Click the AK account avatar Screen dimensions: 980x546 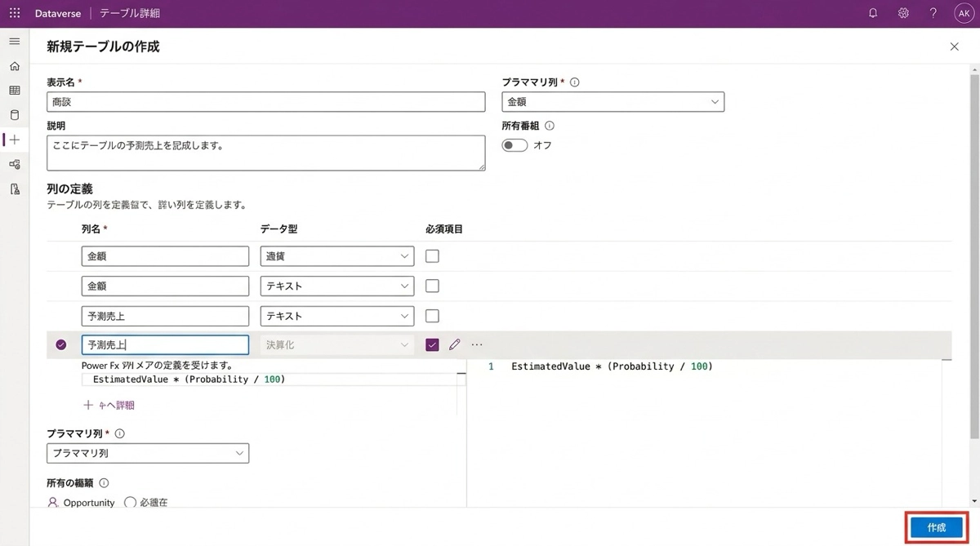point(964,14)
